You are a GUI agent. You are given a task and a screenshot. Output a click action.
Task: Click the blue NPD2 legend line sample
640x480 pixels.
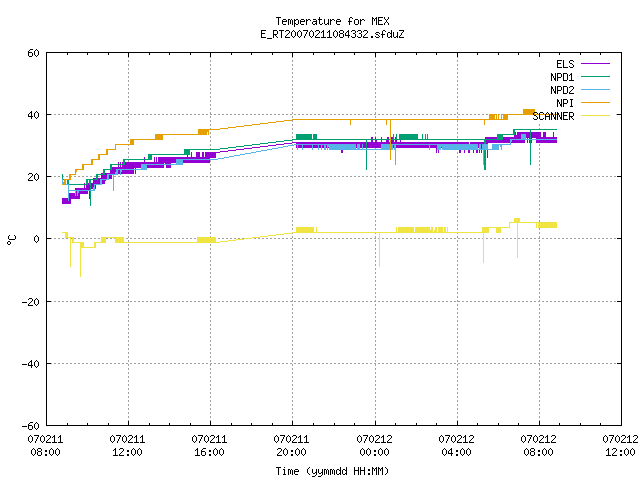(x=595, y=90)
